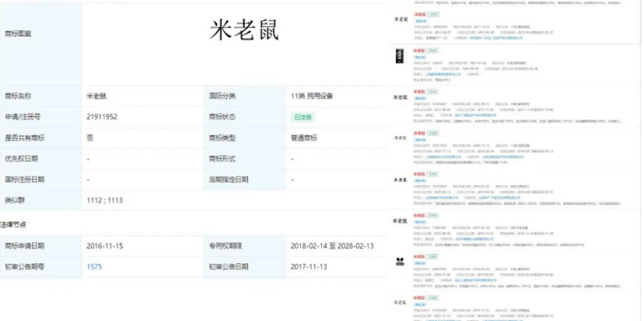Viewport: 644px width, 321px height.
Task: Click the 商标申请日期 label cell
Action: click(x=41, y=246)
